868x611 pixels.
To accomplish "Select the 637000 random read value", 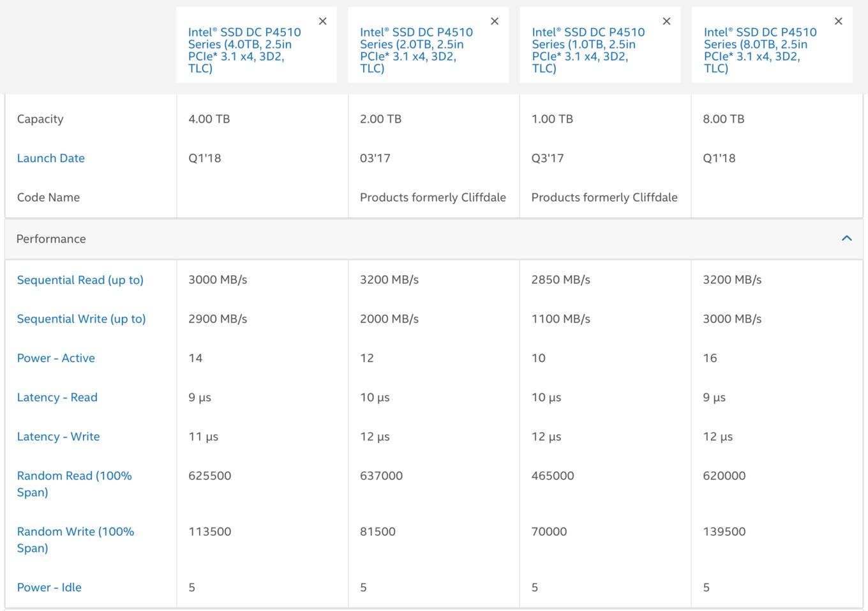I will click(x=382, y=476).
